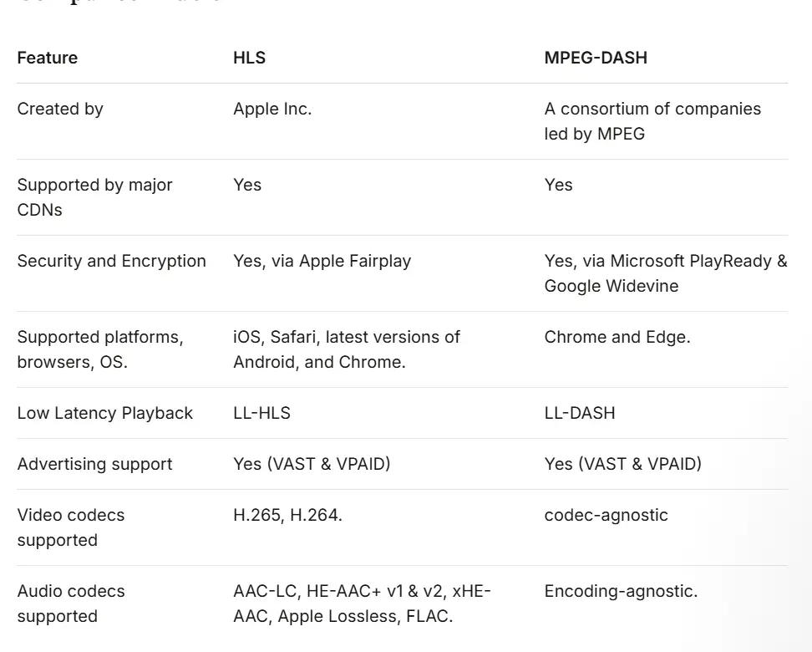Select 'Supported platforms, browsers, OS.' label
Image resolution: width=812 pixels, height=652 pixels.
pos(100,349)
